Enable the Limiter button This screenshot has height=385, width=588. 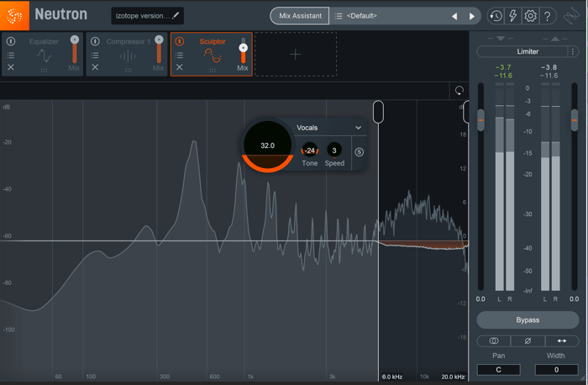coord(522,51)
